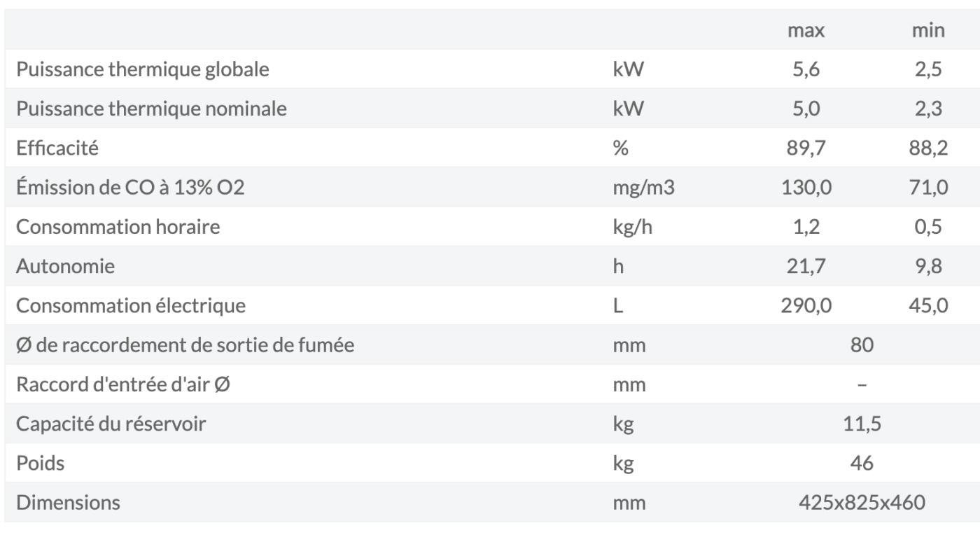Select the max autonomy value 21,7
The width and height of the screenshot is (980, 549).
805,266
